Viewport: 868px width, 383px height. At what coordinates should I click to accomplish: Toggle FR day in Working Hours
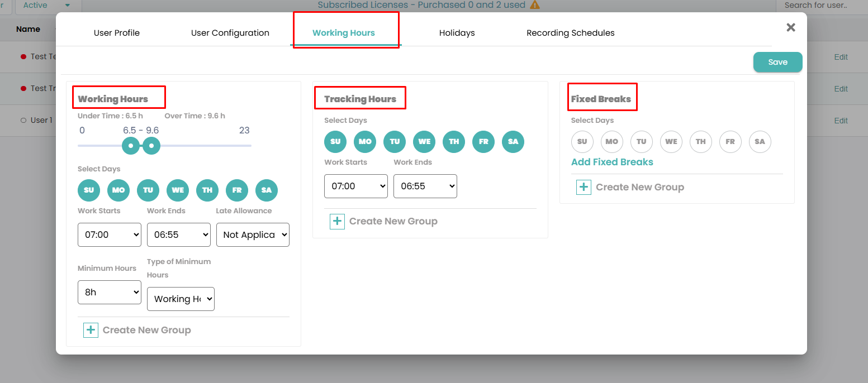tap(237, 190)
